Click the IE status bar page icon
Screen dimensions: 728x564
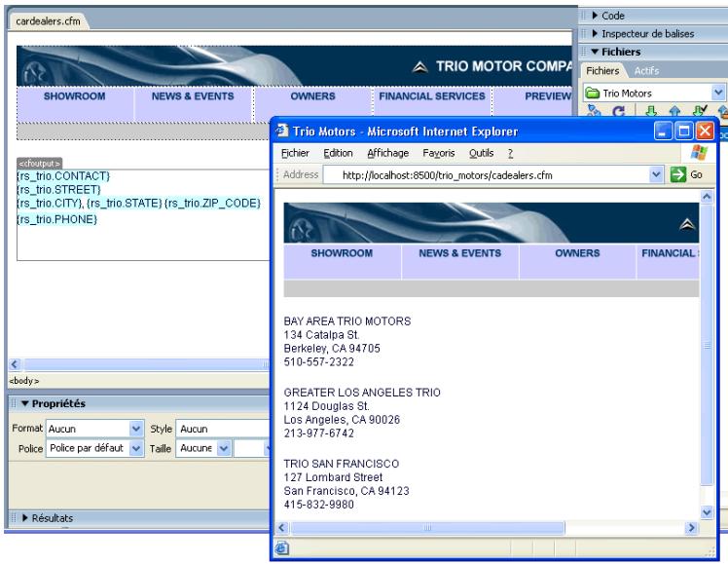coord(282,548)
